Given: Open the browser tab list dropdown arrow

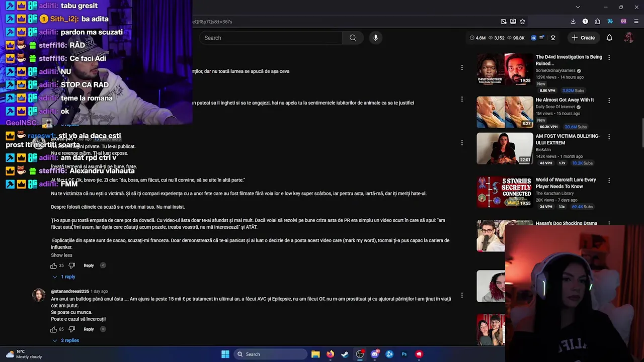Looking at the screenshot, I should click(578, 7).
